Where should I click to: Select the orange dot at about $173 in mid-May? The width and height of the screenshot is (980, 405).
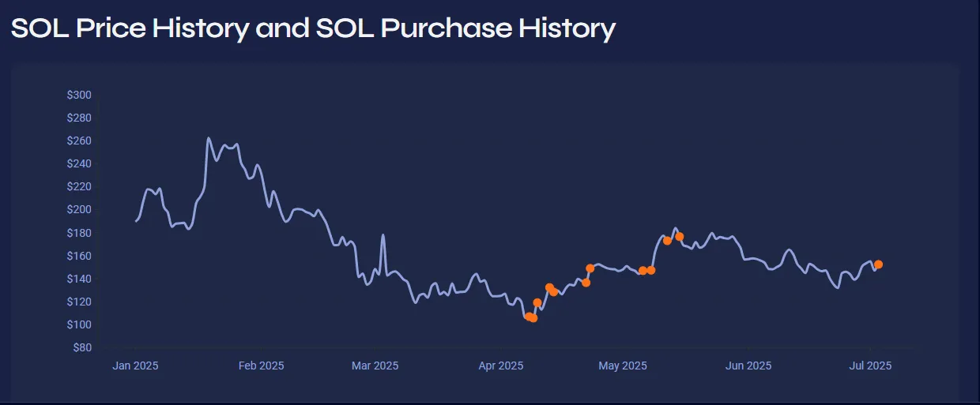click(x=667, y=241)
